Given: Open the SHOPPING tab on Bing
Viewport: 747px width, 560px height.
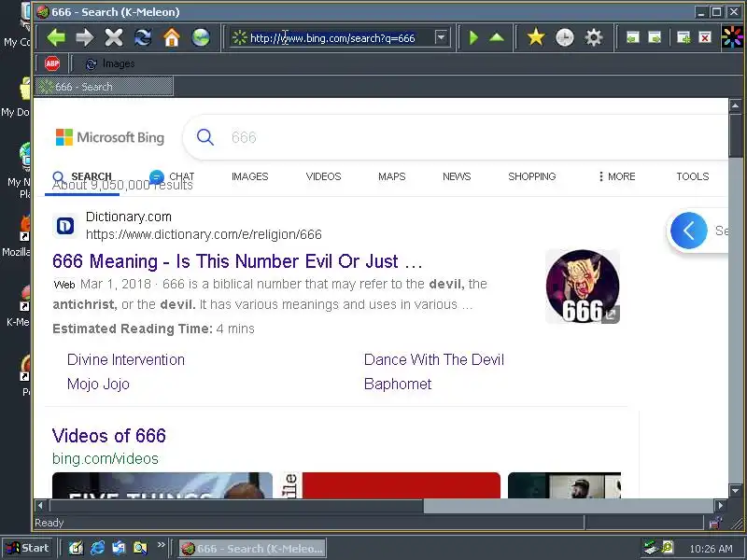Looking at the screenshot, I should click(531, 176).
